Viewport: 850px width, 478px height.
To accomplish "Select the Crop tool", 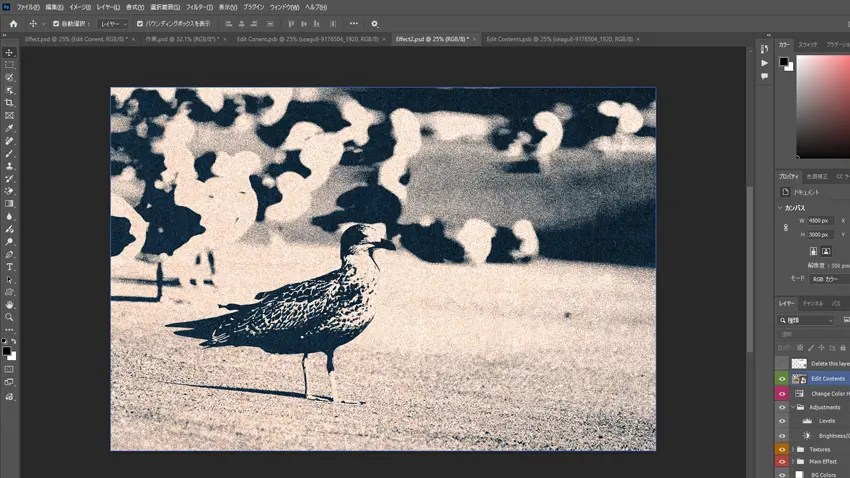I will (10, 103).
